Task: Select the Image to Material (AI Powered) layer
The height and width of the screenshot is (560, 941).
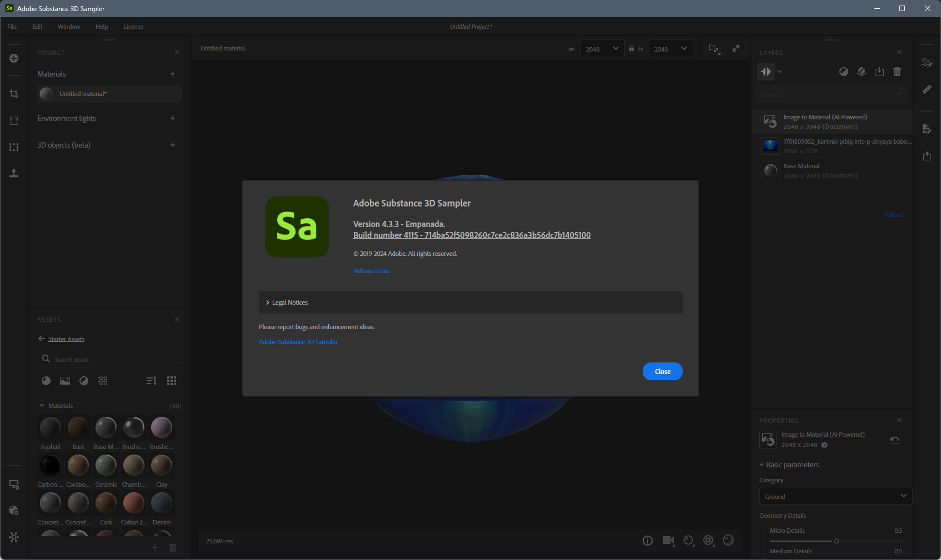Action: tap(833, 122)
